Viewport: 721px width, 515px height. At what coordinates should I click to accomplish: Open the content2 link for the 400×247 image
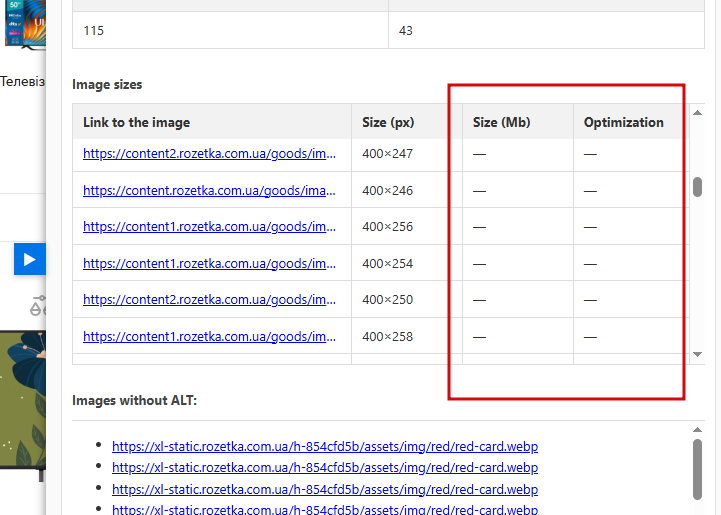tap(209, 154)
